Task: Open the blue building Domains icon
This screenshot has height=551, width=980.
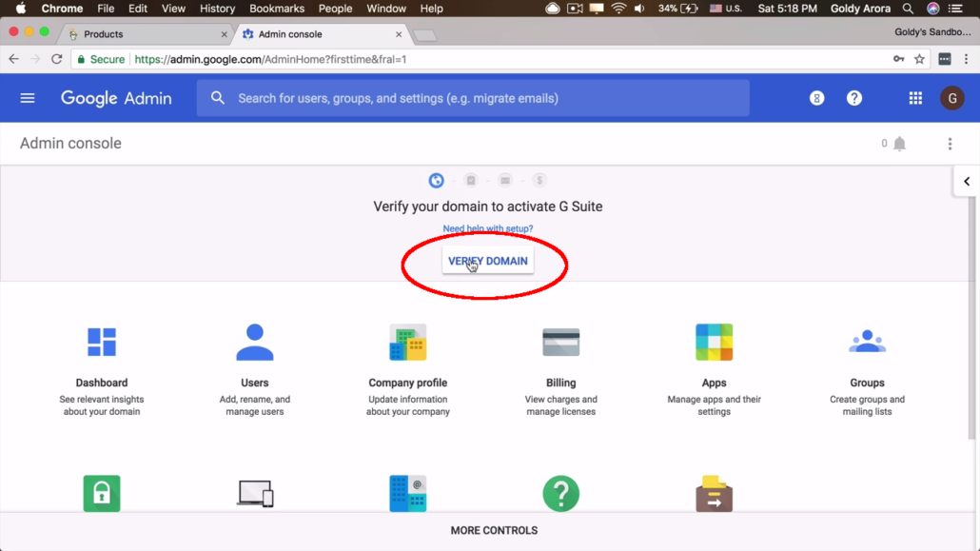Action: (407, 494)
